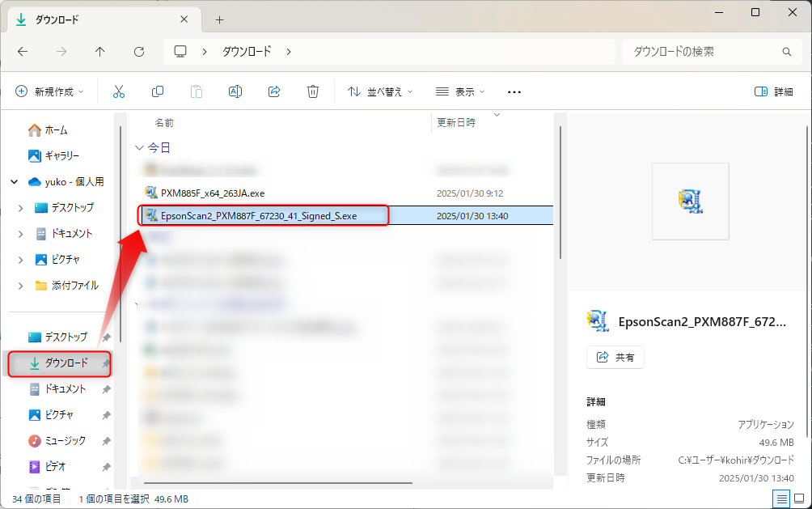Click the Copy icon in toolbar
Screen dimensions: 812x509
158,91
